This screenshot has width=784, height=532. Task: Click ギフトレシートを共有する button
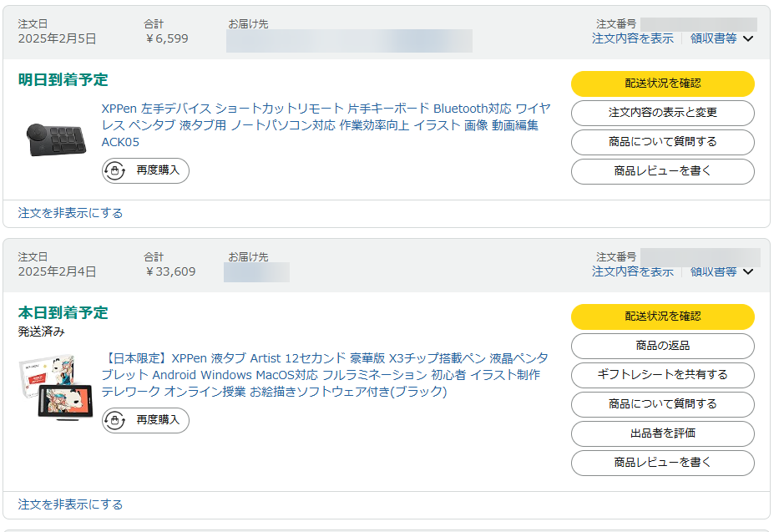click(x=662, y=375)
